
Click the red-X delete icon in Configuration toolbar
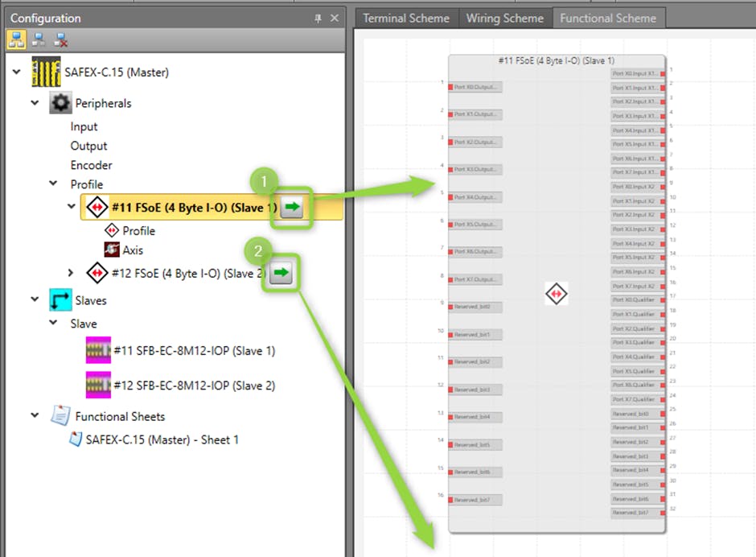(x=60, y=39)
